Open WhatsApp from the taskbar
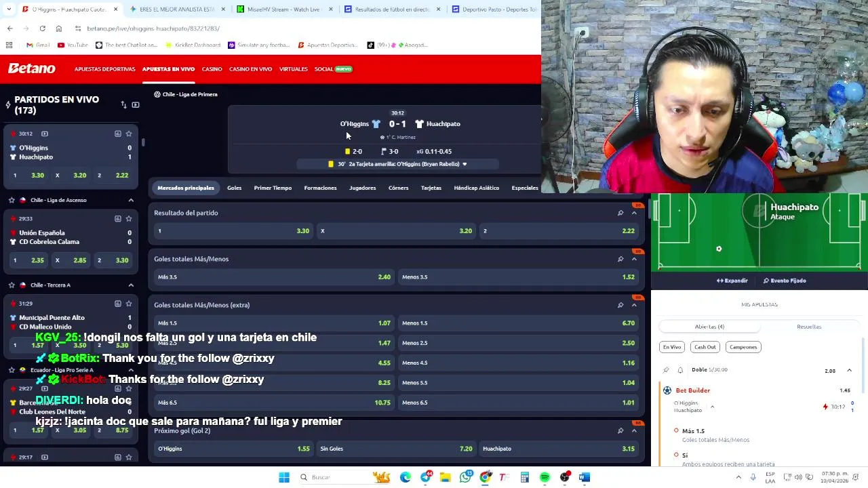Image resolution: width=868 pixels, height=488 pixels. tap(465, 477)
